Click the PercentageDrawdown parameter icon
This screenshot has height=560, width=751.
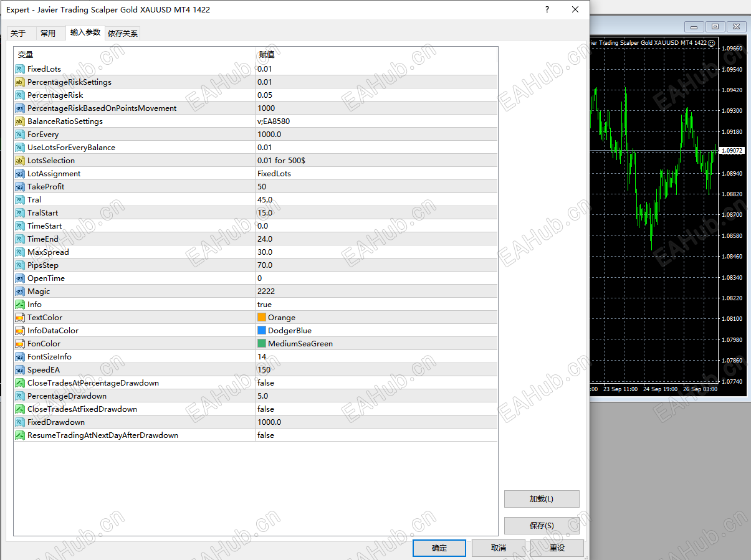(20, 396)
